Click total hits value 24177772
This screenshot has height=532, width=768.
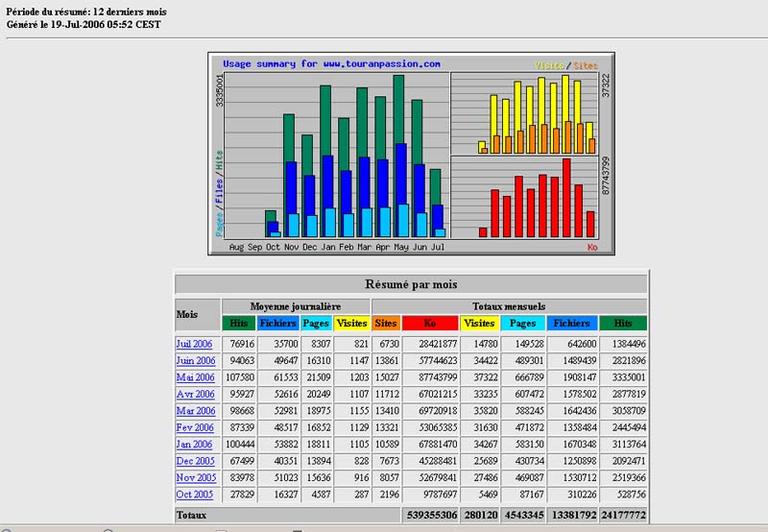[623, 516]
